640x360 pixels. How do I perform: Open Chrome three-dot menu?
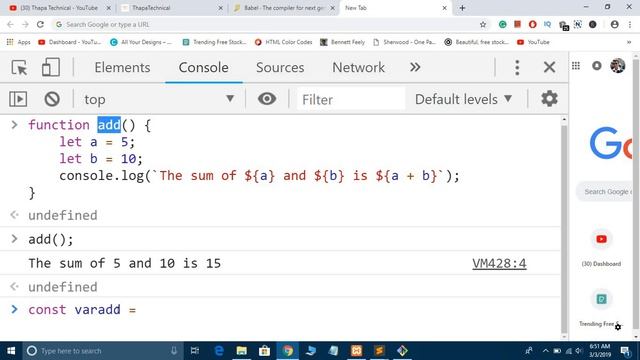[630, 24]
